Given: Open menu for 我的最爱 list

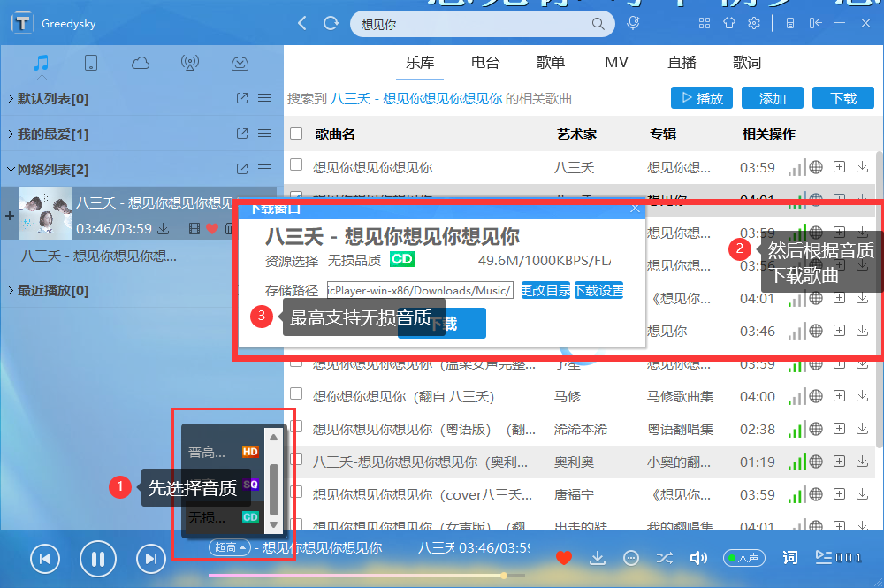Looking at the screenshot, I should [264, 134].
